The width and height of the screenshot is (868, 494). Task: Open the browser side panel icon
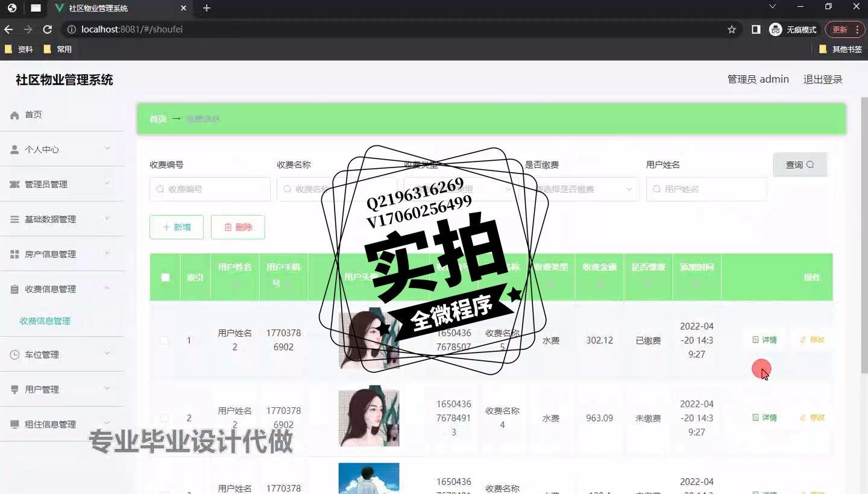(x=756, y=30)
